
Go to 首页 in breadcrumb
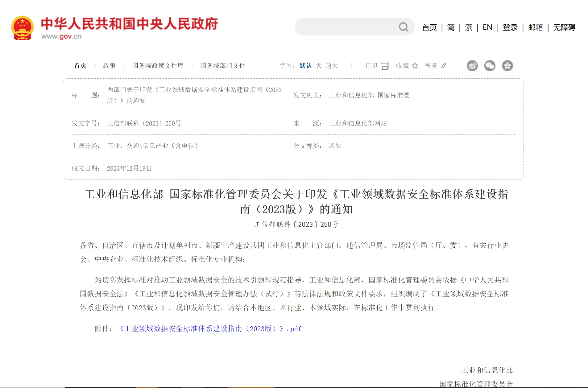click(80, 66)
